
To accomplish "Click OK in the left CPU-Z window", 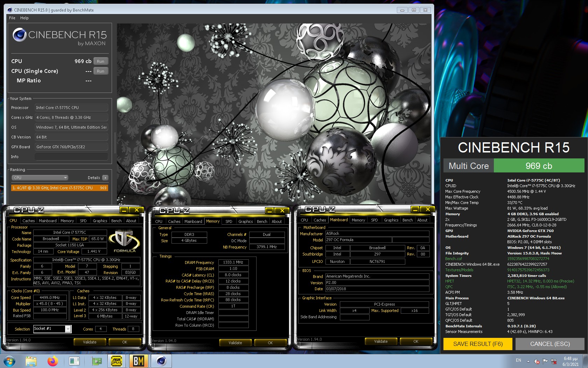I will [x=125, y=342].
